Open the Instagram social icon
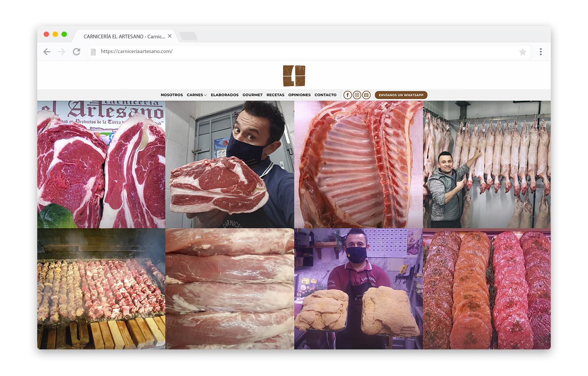Image resolution: width=588 pixels, height=376 pixels. tap(357, 95)
